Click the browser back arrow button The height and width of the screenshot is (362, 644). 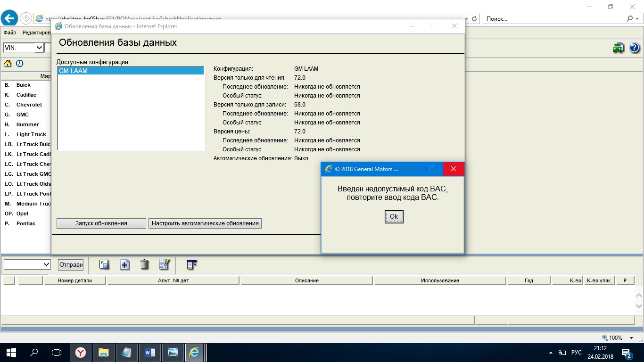(9, 18)
